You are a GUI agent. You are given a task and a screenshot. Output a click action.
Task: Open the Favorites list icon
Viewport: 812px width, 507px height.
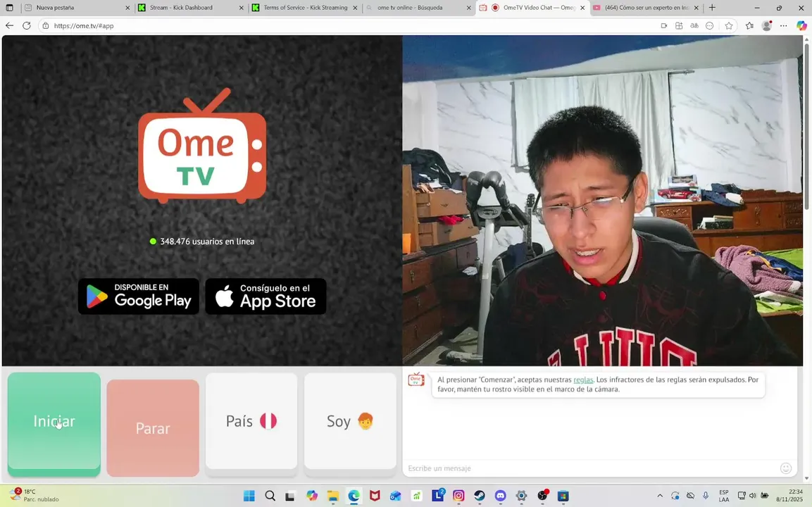coord(749,25)
